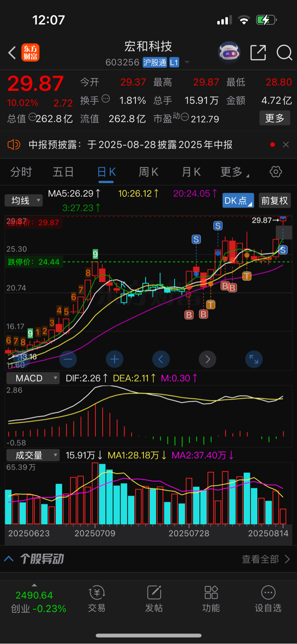This screenshot has width=297, height=644.
Task: Open 交易 trade tab
Action: click(x=97, y=599)
